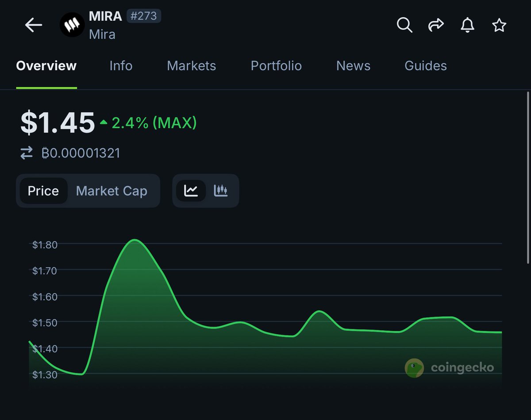Open the Overview tab
The image size is (531, 420).
[46, 66]
